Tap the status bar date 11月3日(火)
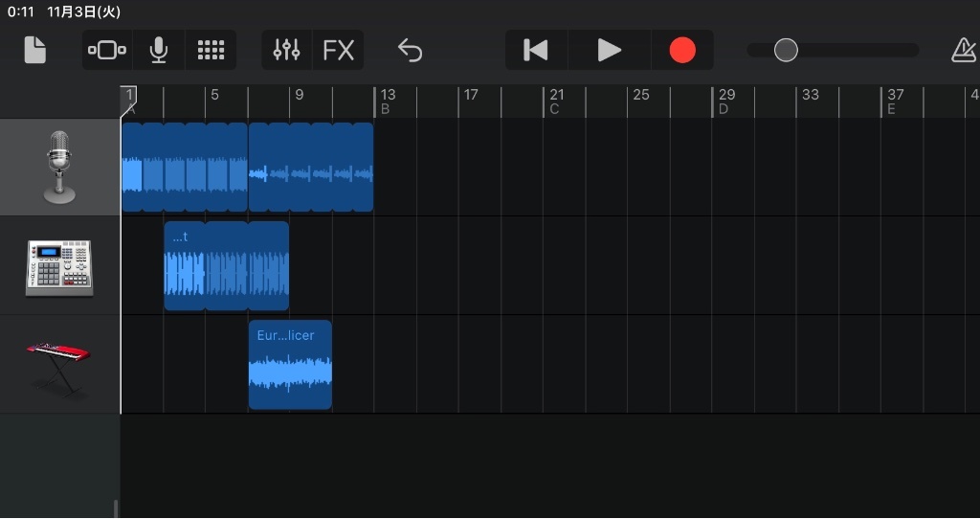 [x=84, y=11]
